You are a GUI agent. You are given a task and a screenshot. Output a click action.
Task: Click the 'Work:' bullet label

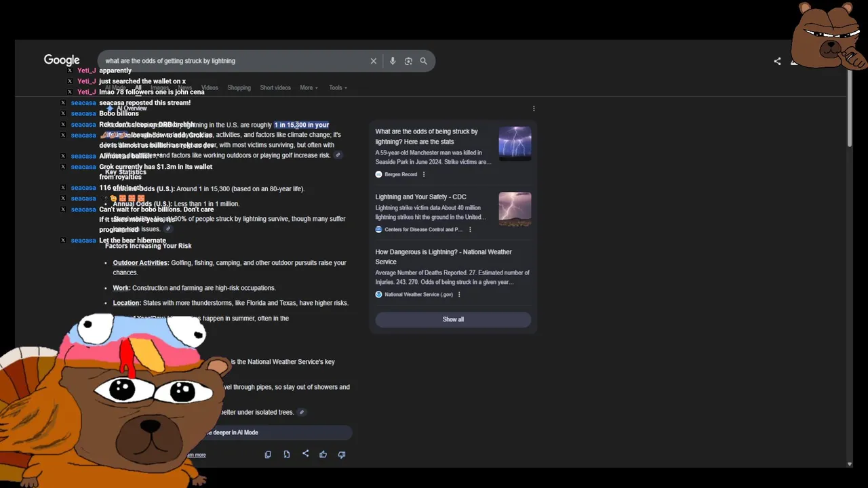coord(121,288)
